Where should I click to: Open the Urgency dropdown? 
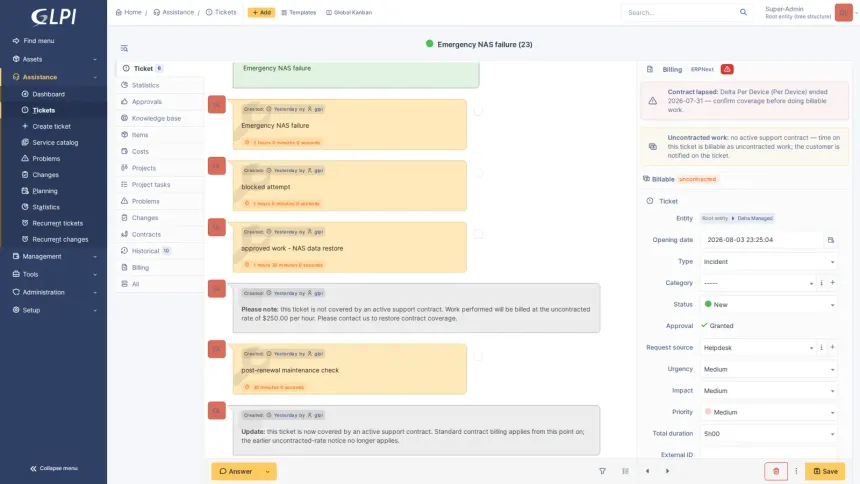click(x=768, y=369)
